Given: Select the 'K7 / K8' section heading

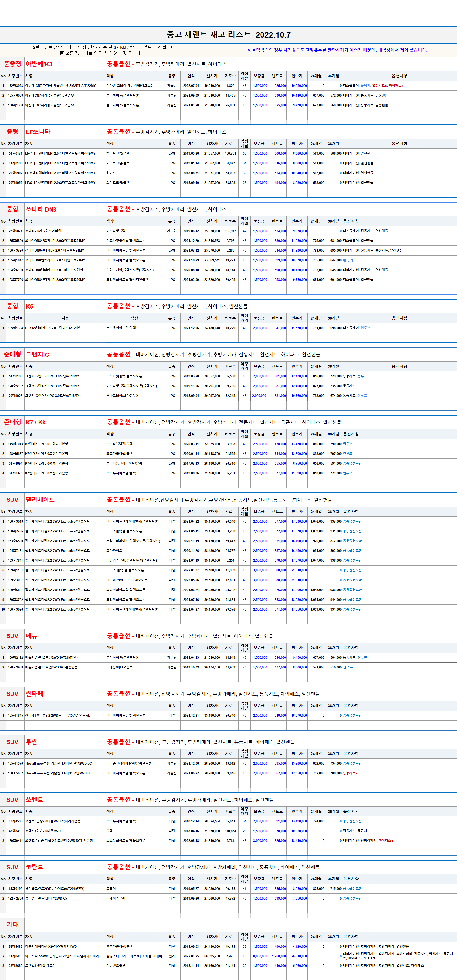Looking at the screenshot, I should tap(35, 422).
